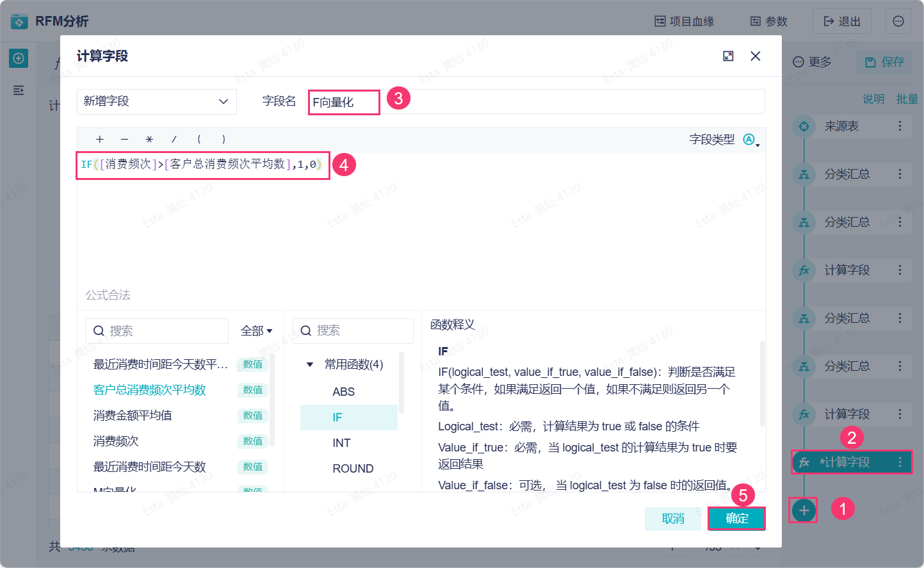Select field 客户总消费频次平均数
The image size is (924, 568).
click(x=150, y=390)
